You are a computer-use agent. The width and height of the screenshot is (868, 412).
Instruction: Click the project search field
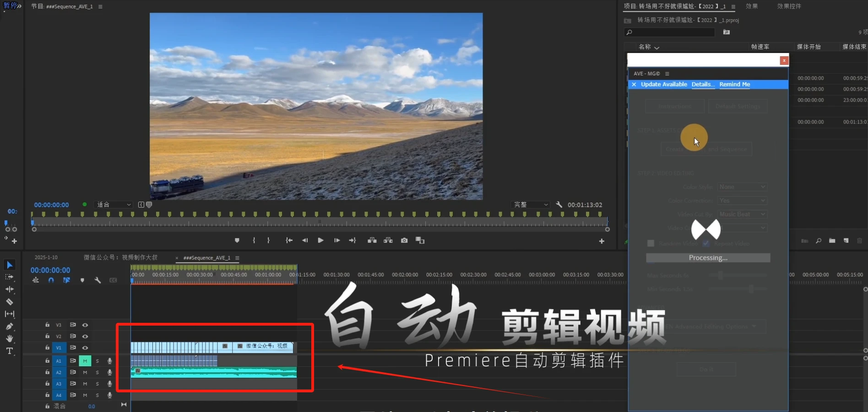point(670,32)
